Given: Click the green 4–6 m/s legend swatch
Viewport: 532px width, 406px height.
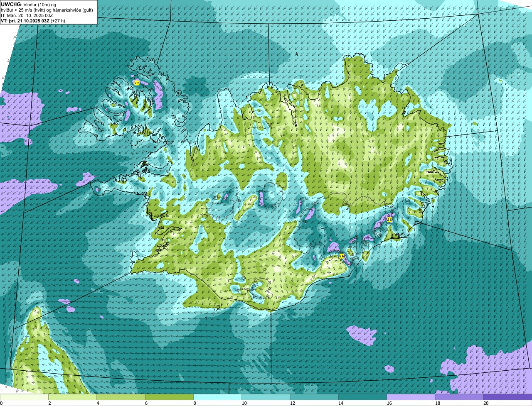Looking at the screenshot, I should click(121, 397).
